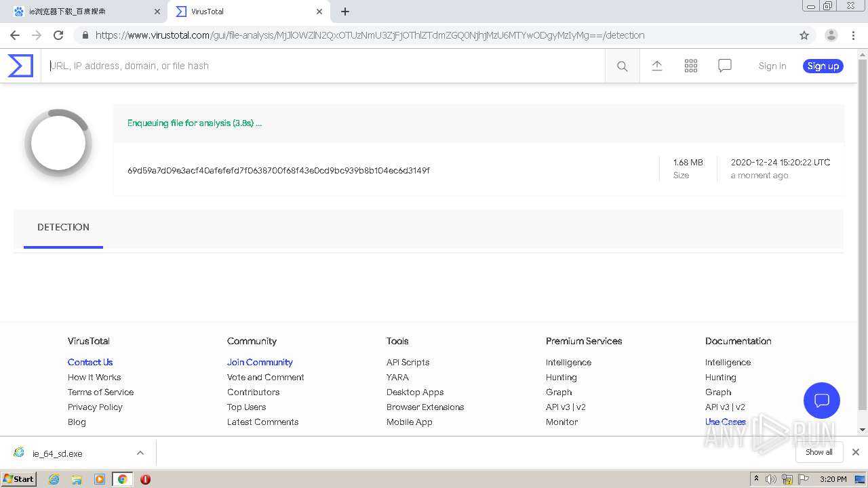The image size is (868, 488).
Task: Open the Mobile App link
Action: [409, 422]
